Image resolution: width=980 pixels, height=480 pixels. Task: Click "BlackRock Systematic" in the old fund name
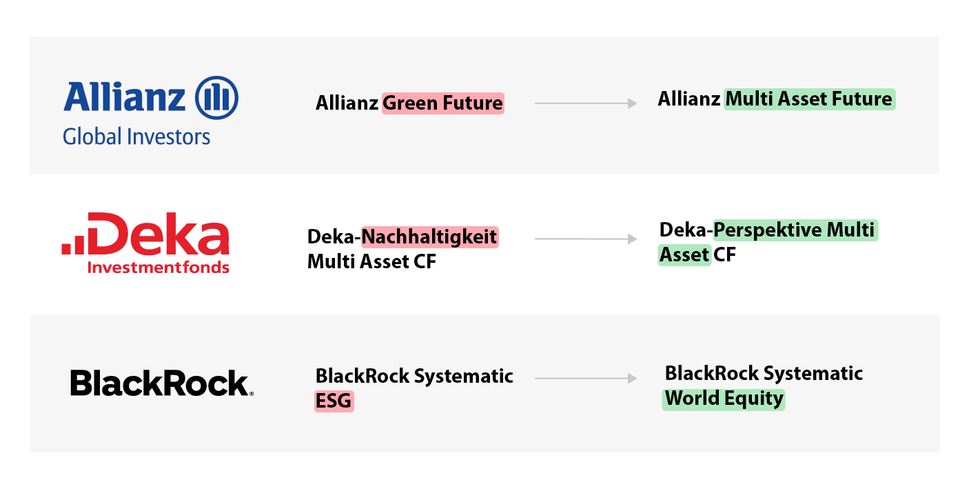tap(414, 376)
